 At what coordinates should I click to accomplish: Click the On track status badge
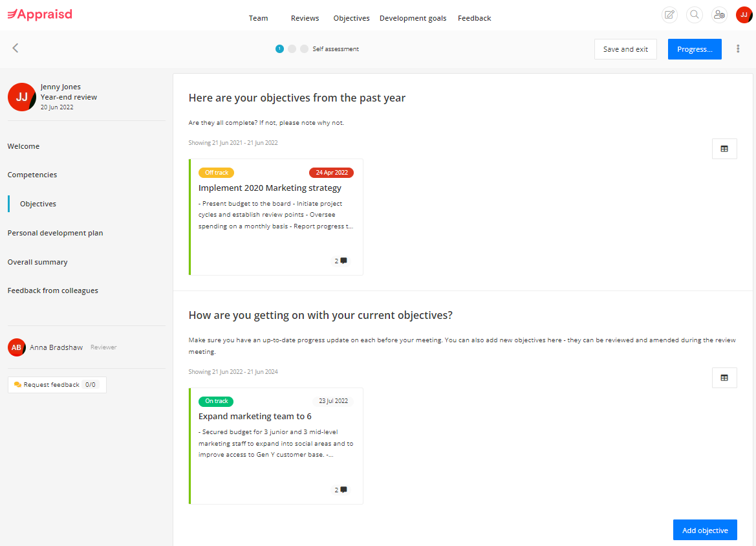click(216, 401)
